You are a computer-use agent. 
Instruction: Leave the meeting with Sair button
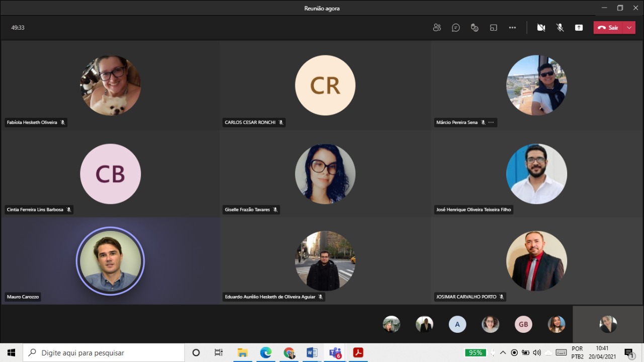click(608, 28)
